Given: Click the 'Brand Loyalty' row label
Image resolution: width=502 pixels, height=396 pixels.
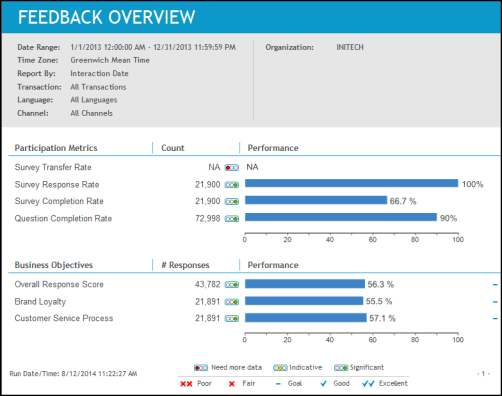Looking at the screenshot, I should [x=40, y=302].
